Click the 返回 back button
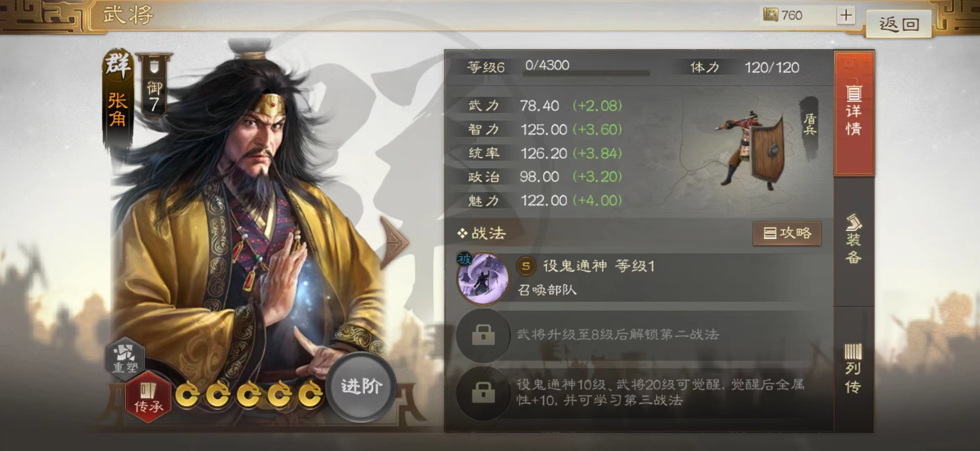 (x=898, y=24)
